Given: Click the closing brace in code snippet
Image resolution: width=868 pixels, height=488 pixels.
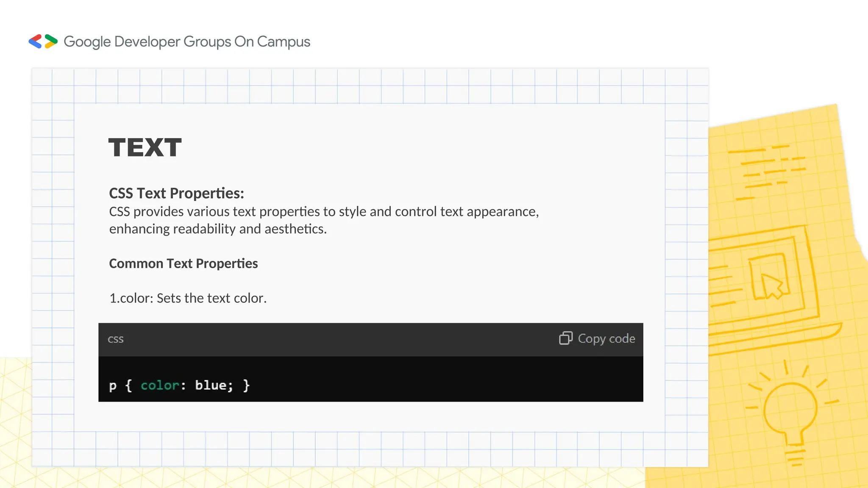Looking at the screenshot, I should coord(246,385).
